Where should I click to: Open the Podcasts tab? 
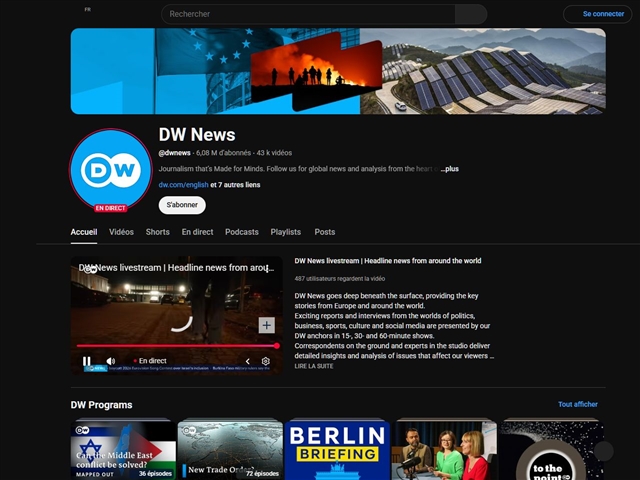click(242, 232)
